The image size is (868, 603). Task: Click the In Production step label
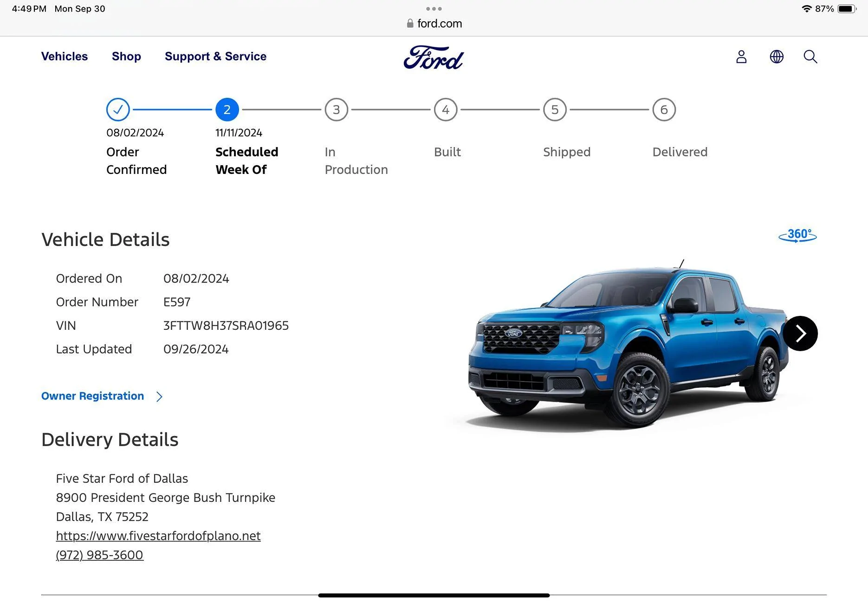(356, 160)
